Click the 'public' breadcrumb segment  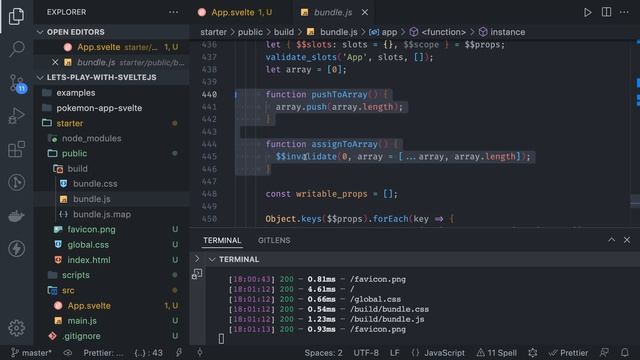(250, 32)
